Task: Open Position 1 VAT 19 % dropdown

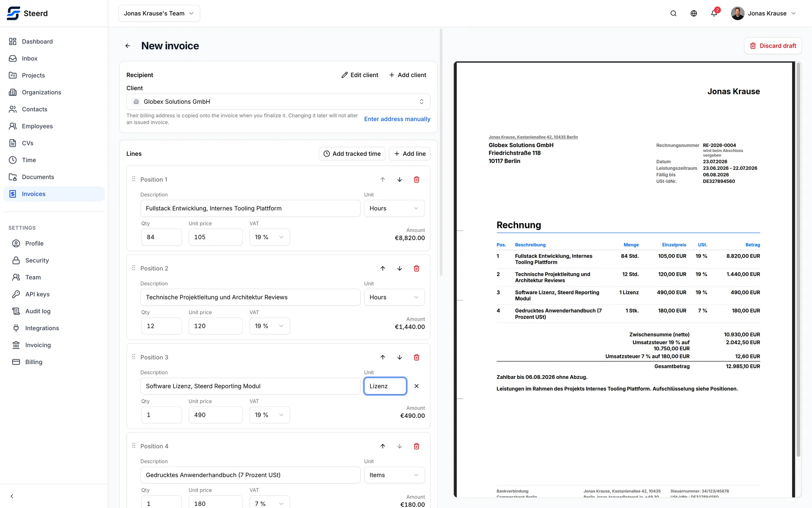Action: coord(270,237)
